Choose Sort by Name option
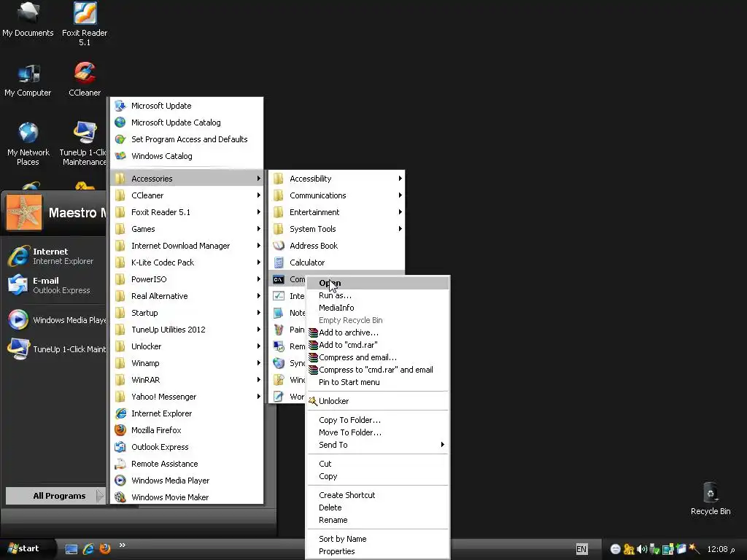This screenshot has height=560, width=747. coord(377,539)
